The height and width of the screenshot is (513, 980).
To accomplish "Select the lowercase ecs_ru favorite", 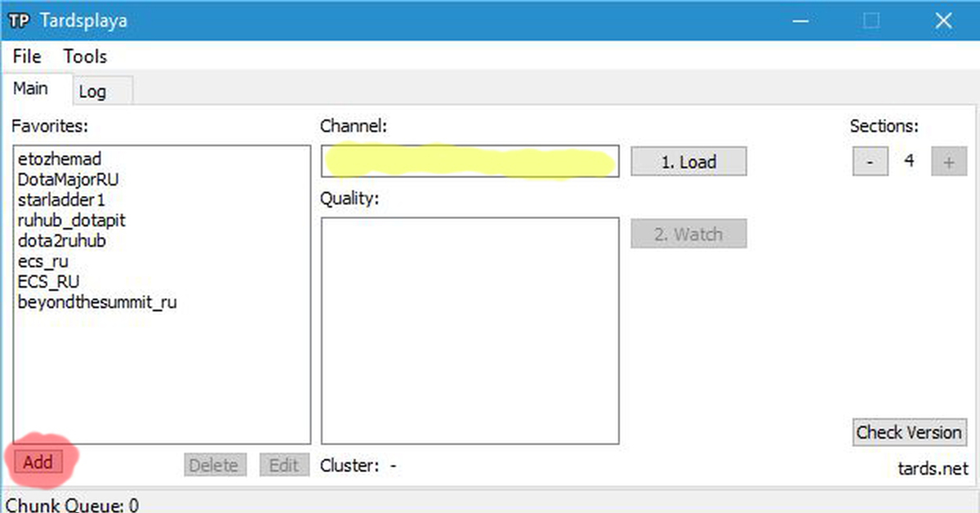I will coord(42,261).
